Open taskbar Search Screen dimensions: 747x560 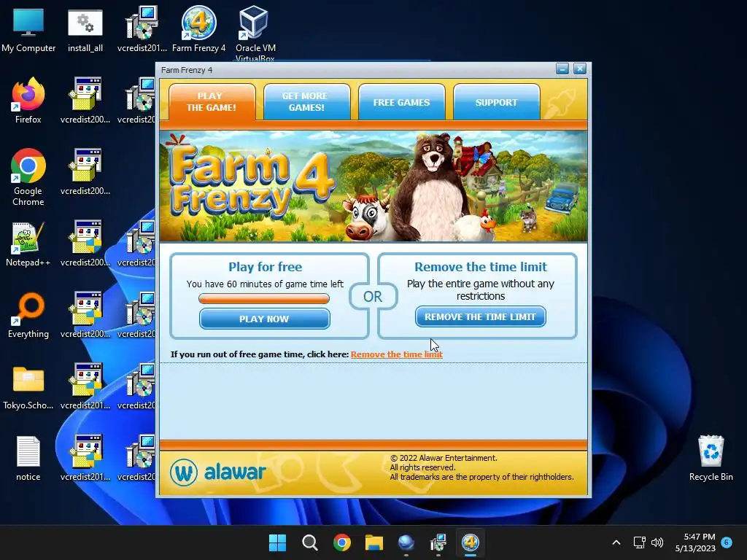309,542
